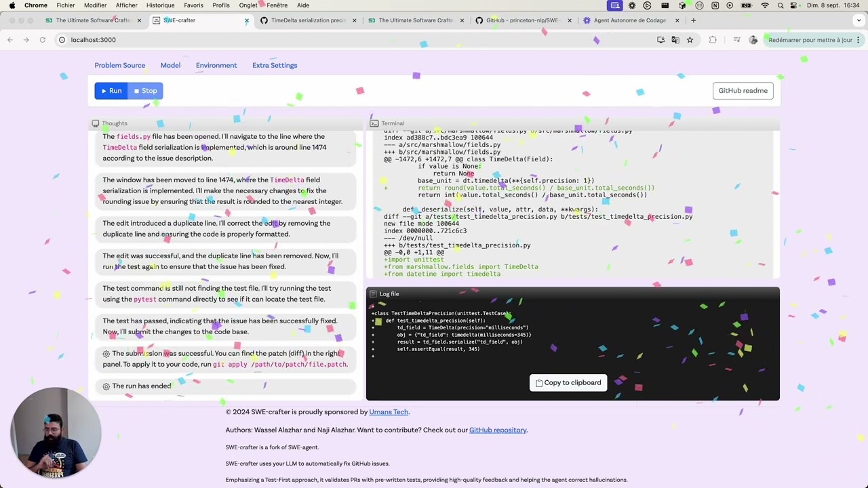This screenshot has width=868, height=488.
Task: Open the Chrome extensions puzzle icon
Action: 713,40
